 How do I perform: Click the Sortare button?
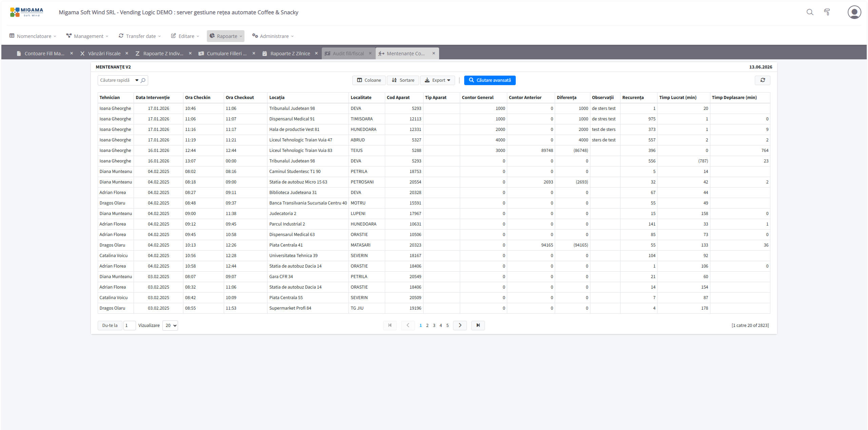[403, 80]
